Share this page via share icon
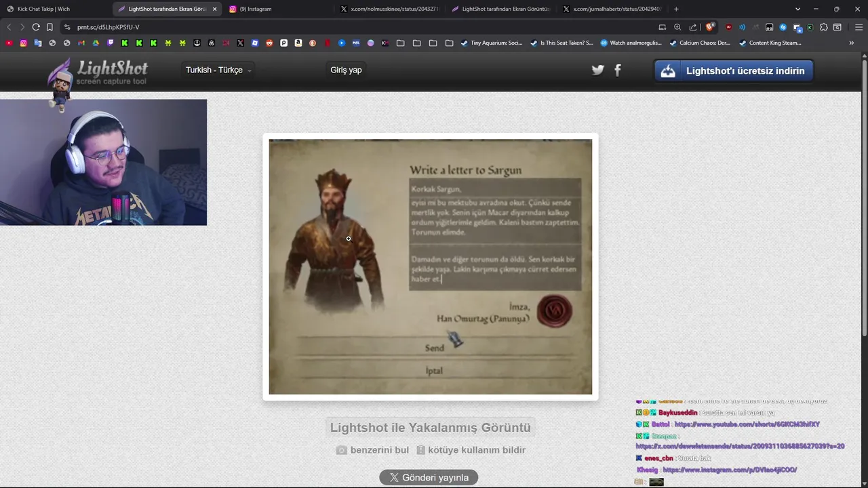Screen dimensions: 868x488 (693, 27)
